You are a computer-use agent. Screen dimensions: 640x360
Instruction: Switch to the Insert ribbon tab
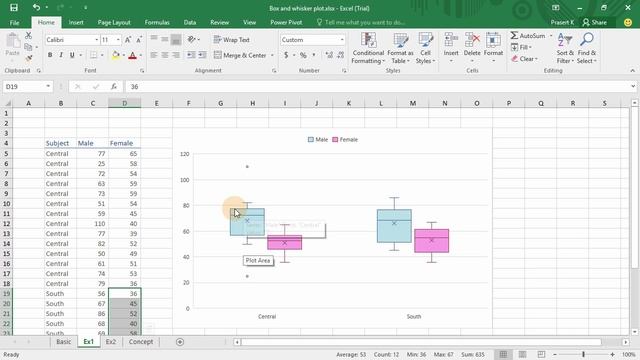pos(76,22)
